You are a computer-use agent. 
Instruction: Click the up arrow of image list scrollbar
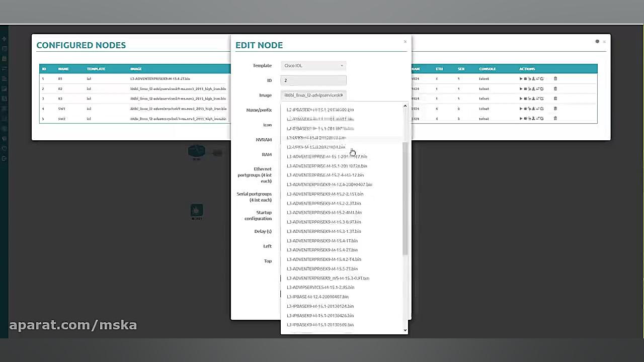(405, 106)
